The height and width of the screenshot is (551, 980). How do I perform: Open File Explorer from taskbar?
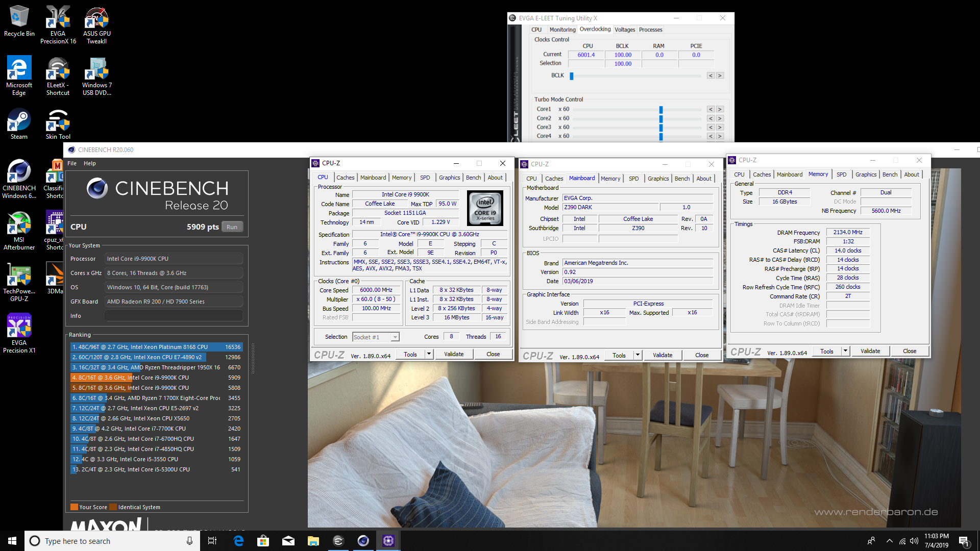tap(313, 541)
